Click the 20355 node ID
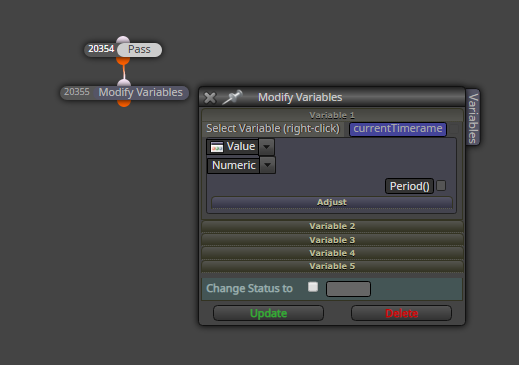This screenshot has height=365, width=519. pos(77,92)
